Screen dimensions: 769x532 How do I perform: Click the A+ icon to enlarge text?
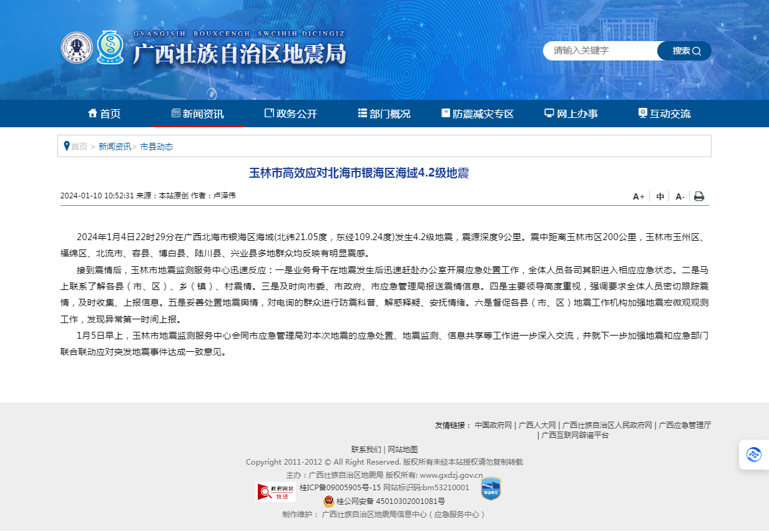(x=638, y=196)
